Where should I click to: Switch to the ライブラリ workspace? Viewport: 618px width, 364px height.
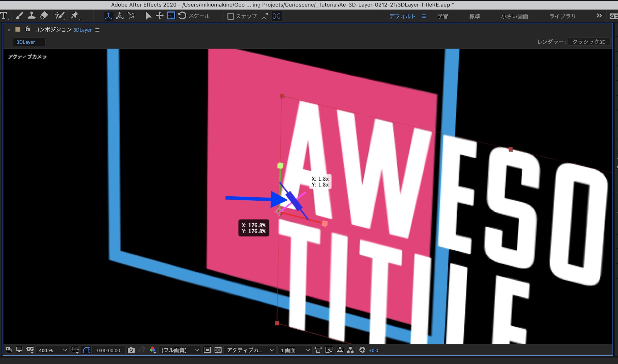pos(562,16)
